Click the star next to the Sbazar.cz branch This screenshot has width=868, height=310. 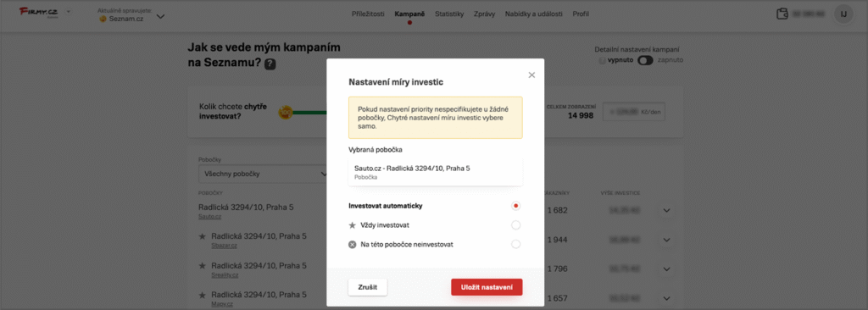(x=202, y=236)
